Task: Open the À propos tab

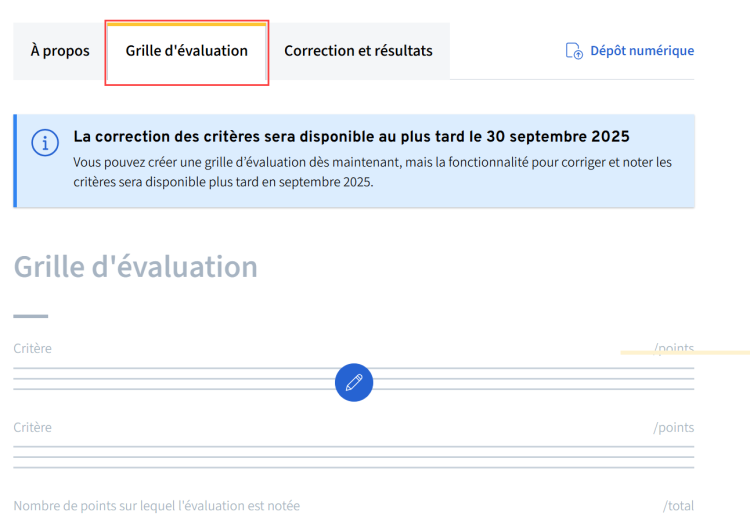Action: [60, 51]
